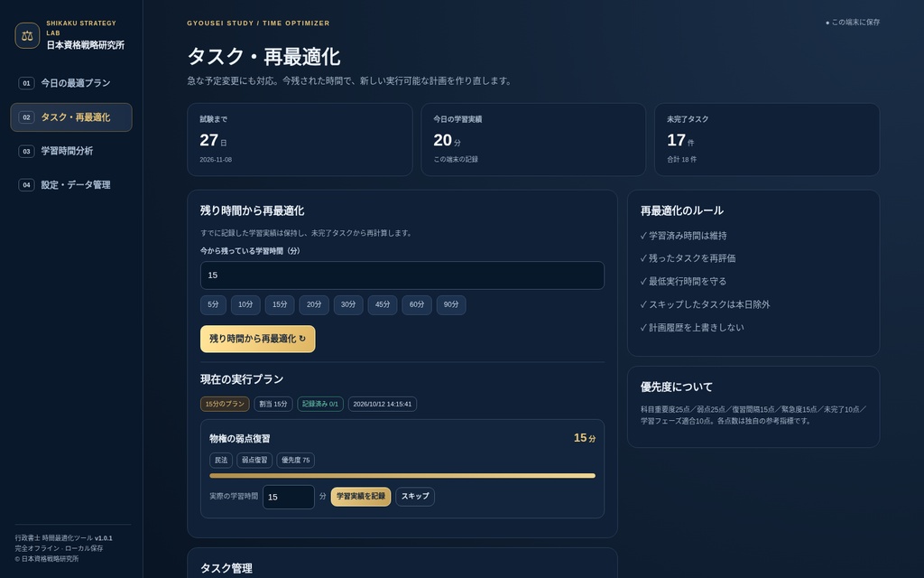Screen dimensions: 924x578
Task: Open 今日の最適プラン in the sidebar
Action: (71, 83)
